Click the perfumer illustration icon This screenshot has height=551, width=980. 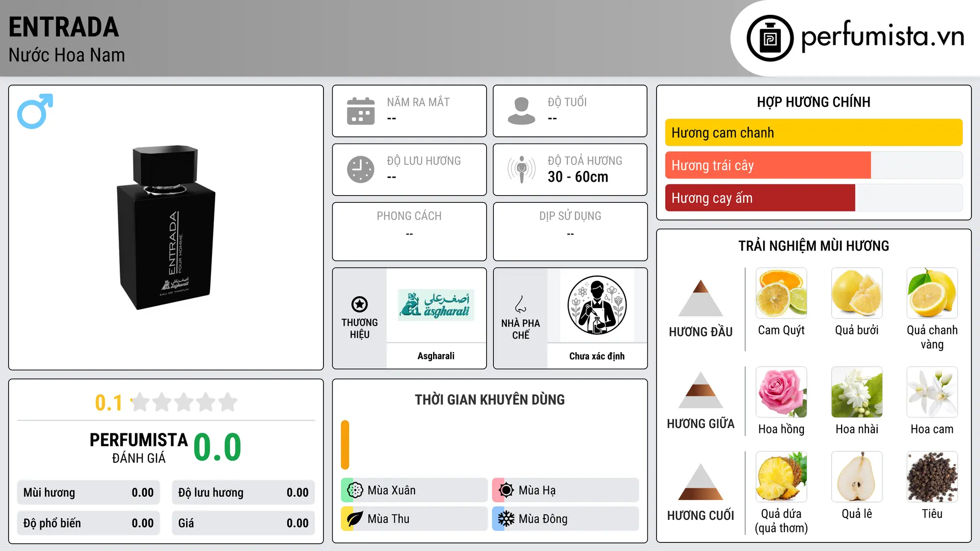(x=597, y=305)
